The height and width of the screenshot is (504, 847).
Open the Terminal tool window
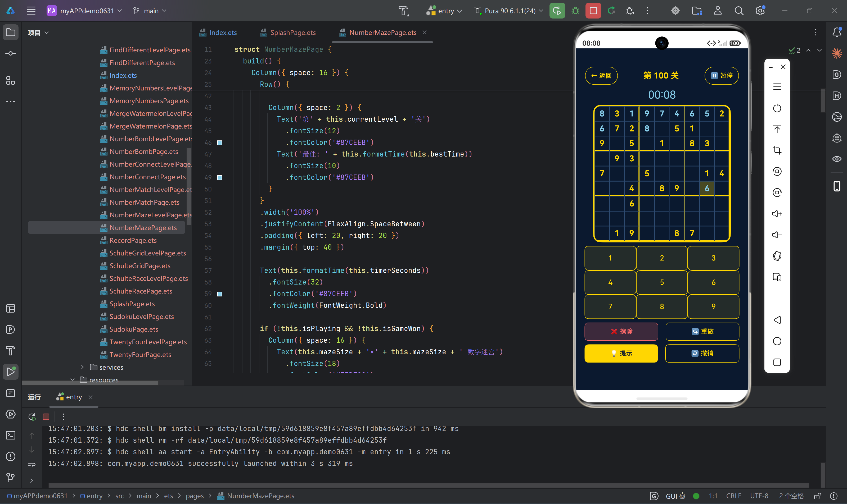coord(11,435)
